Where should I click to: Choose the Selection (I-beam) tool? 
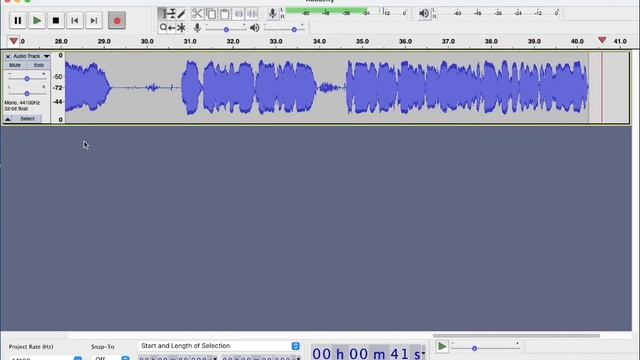(x=163, y=14)
